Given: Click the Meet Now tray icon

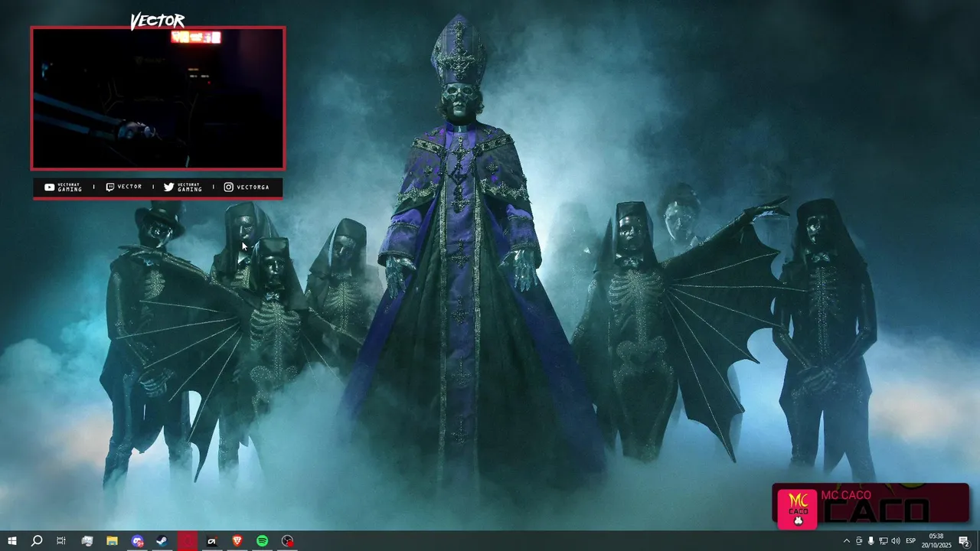Looking at the screenshot, I should [x=858, y=541].
